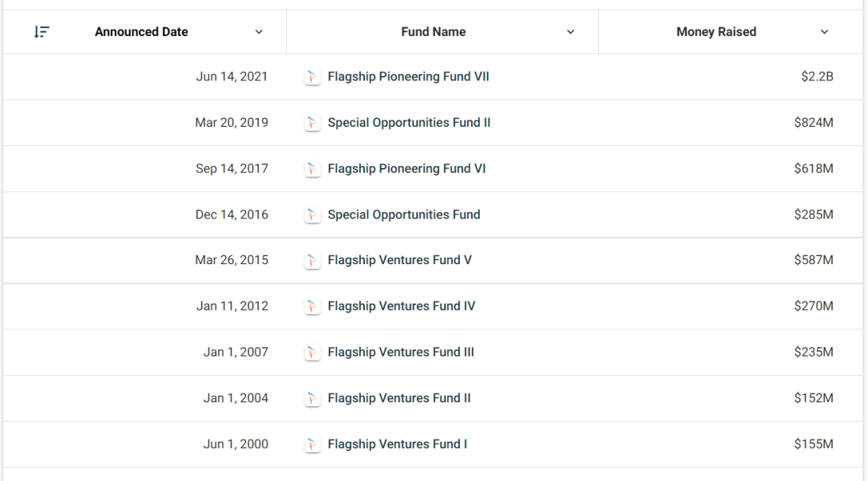
Task: Open the Money Raised column dropdown
Action: [x=825, y=32]
